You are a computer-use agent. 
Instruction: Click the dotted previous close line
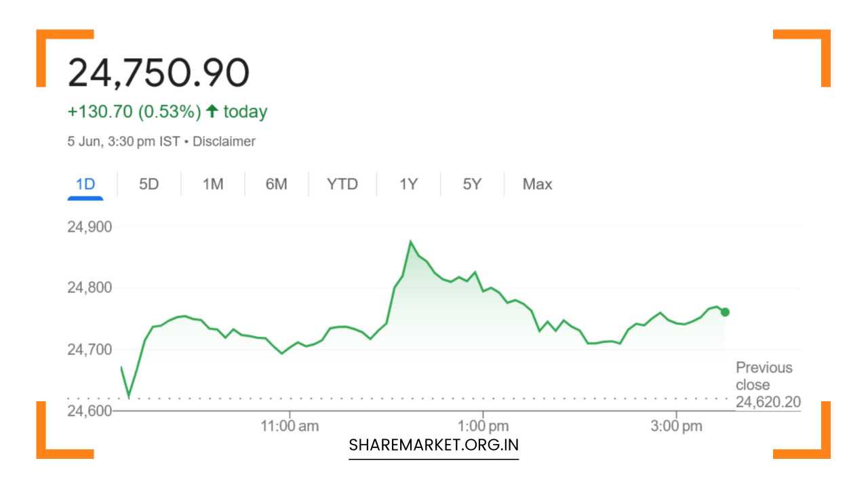[407, 399]
